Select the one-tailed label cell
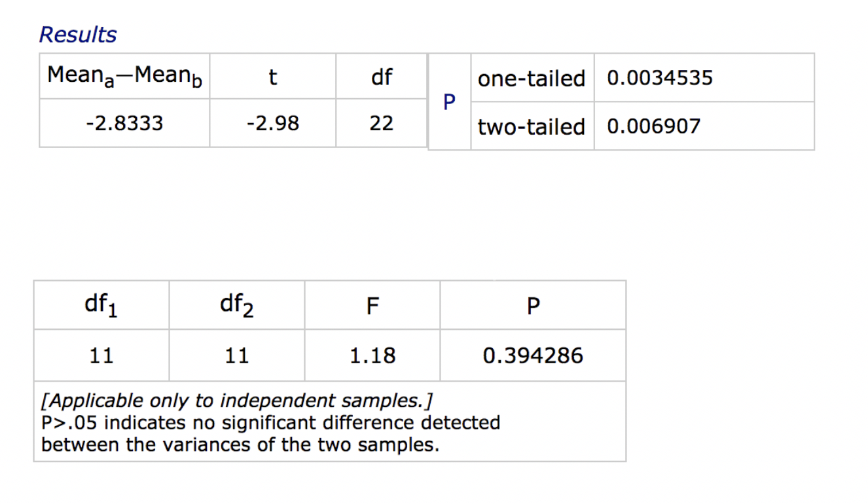 (532, 79)
